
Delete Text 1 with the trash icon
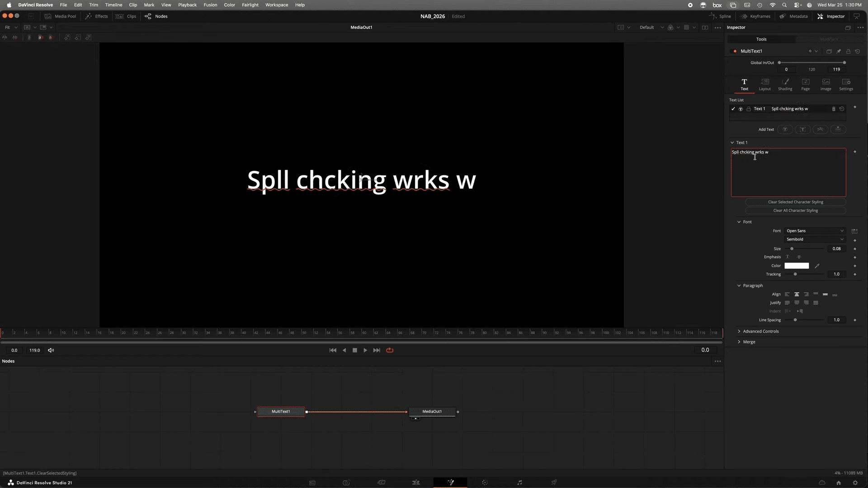click(x=834, y=108)
